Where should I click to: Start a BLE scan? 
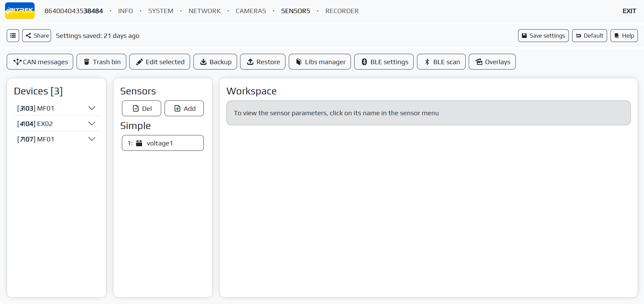441,62
